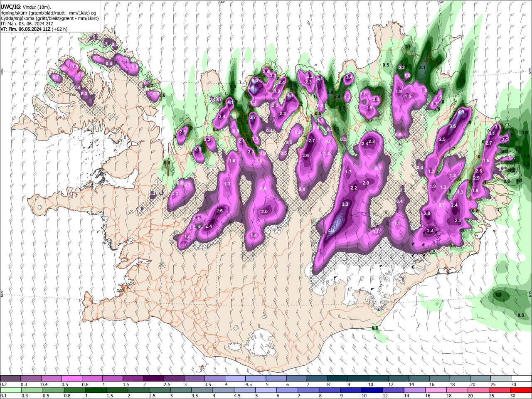Pick the darkest green rain swatch starting at 1
532x399 pixels.
click(96, 390)
